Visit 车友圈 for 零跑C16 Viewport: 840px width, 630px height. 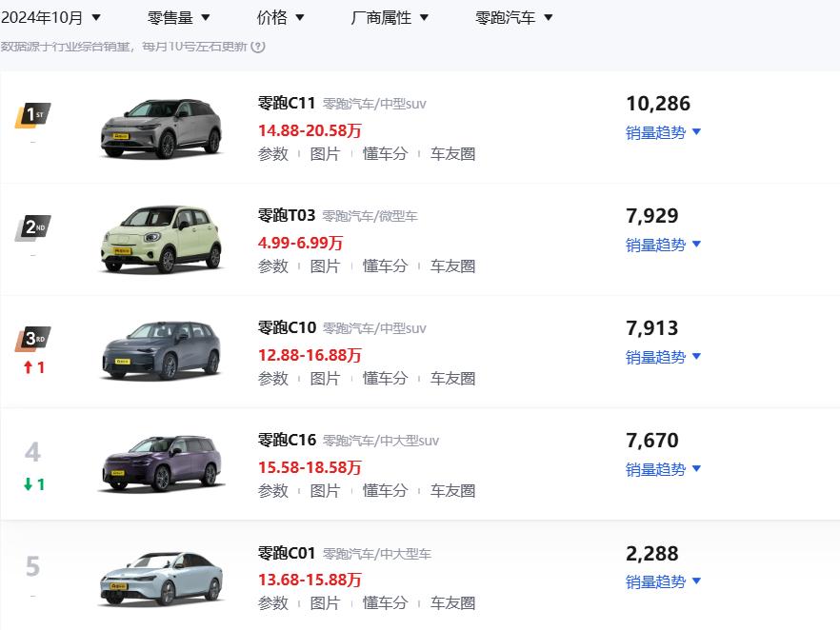[452, 490]
